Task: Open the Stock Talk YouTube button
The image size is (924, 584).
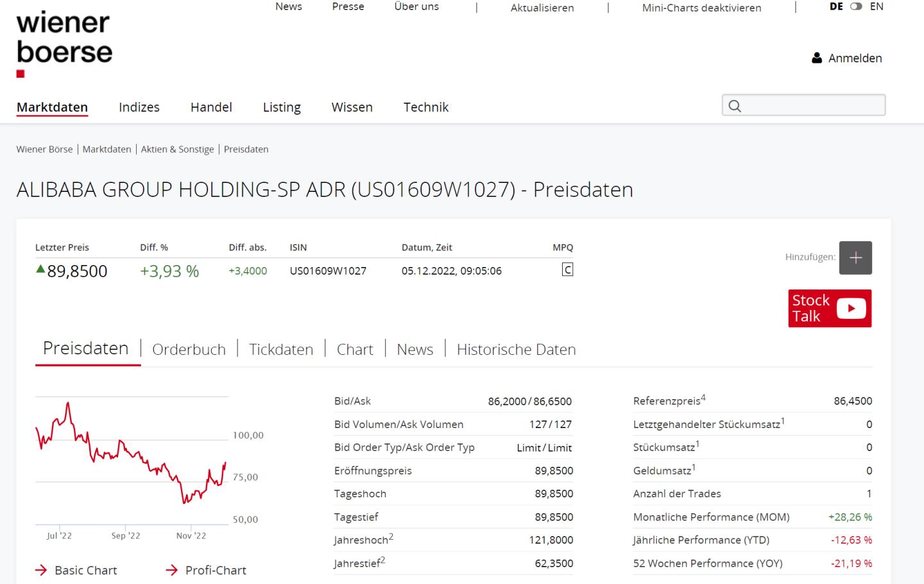Action: click(x=829, y=308)
